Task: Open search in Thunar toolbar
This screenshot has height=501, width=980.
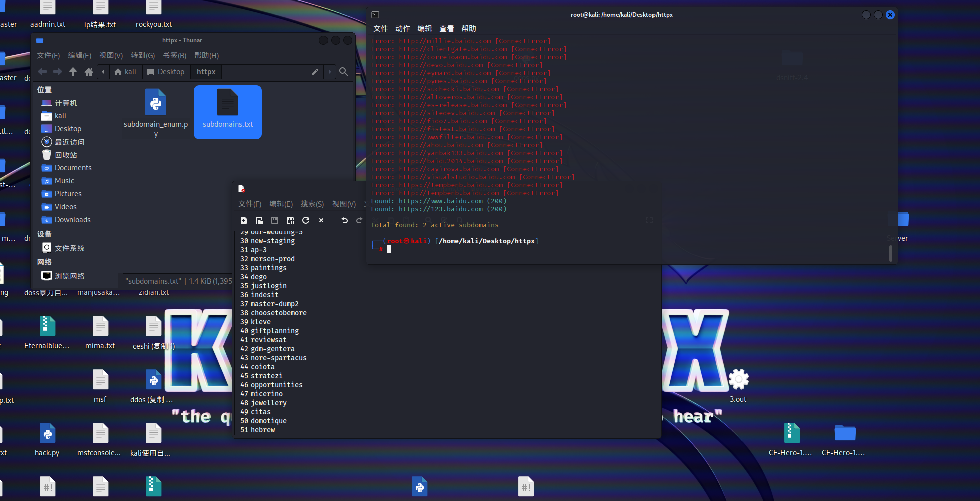Action: (x=343, y=72)
